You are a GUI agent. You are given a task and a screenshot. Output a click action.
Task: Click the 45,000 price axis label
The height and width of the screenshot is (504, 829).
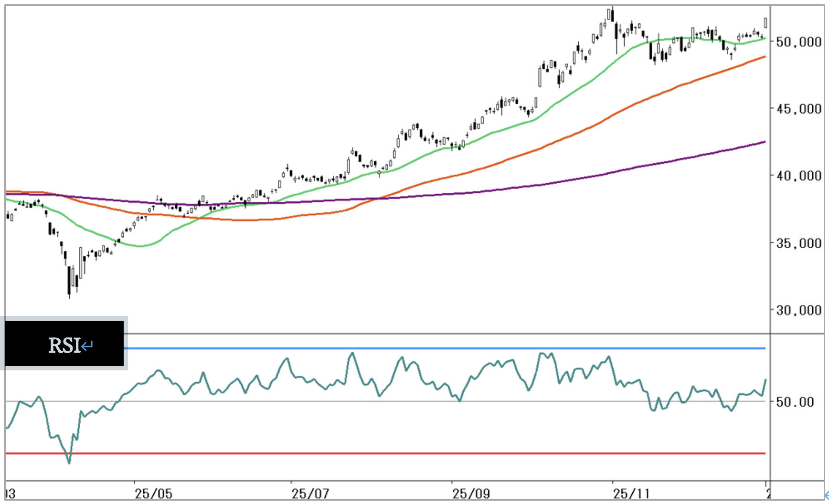click(x=798, y=109)
